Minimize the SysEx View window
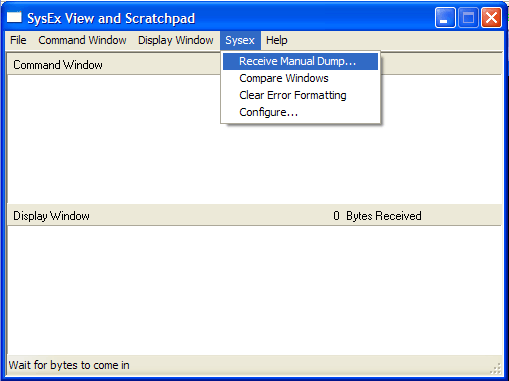The height and width of the screenshot is (381, 509). 445,18
